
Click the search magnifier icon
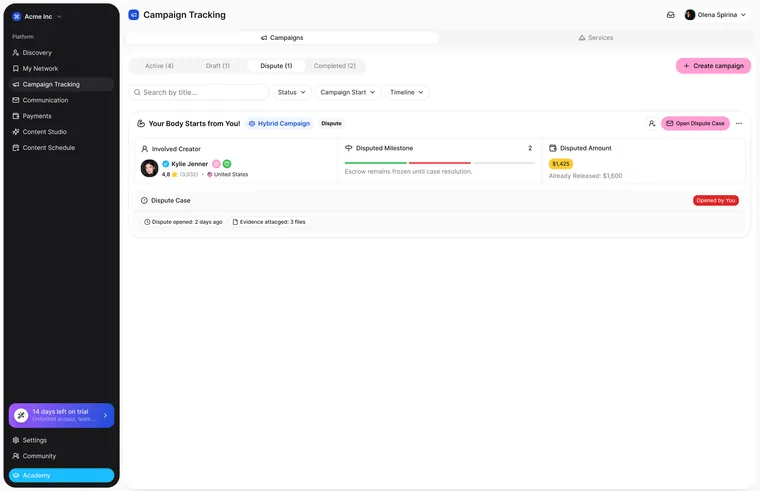pyautogui.click(x=137, y=92)
